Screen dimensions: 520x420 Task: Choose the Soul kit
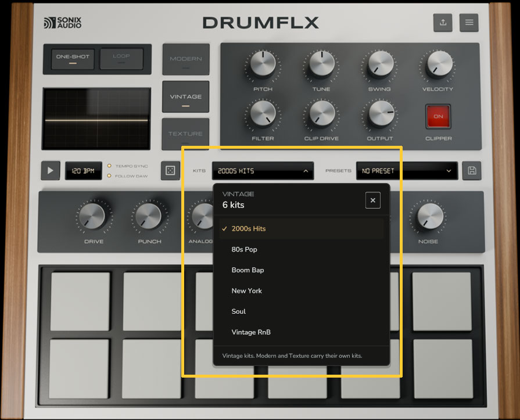pyautogui.click(x=301, y=311)
